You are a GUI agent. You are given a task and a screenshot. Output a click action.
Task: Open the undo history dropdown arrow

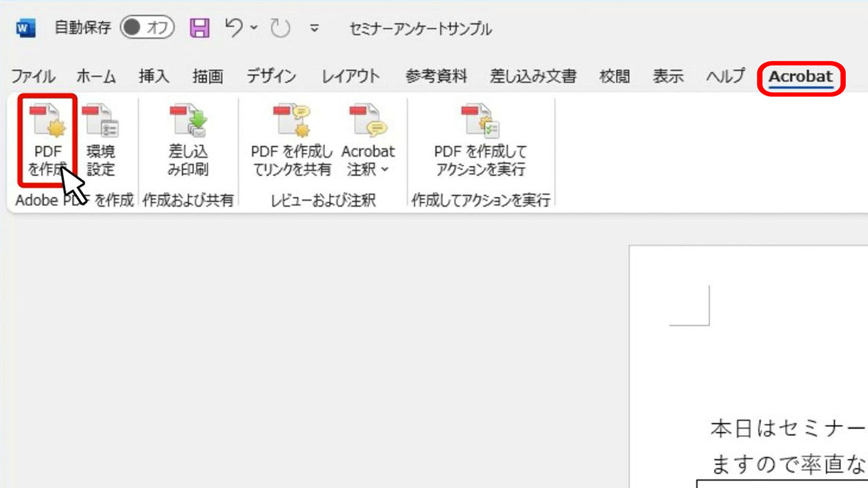tap(254, 28)
